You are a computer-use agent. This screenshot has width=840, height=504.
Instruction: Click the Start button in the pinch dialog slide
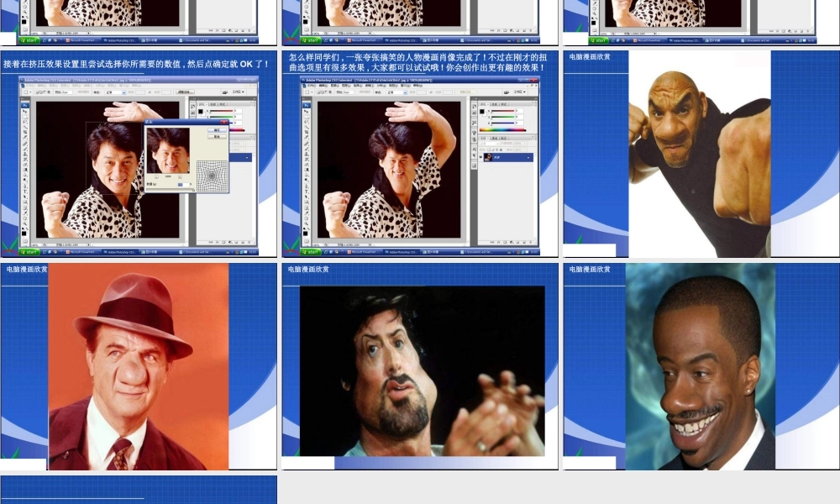[29, 251]
